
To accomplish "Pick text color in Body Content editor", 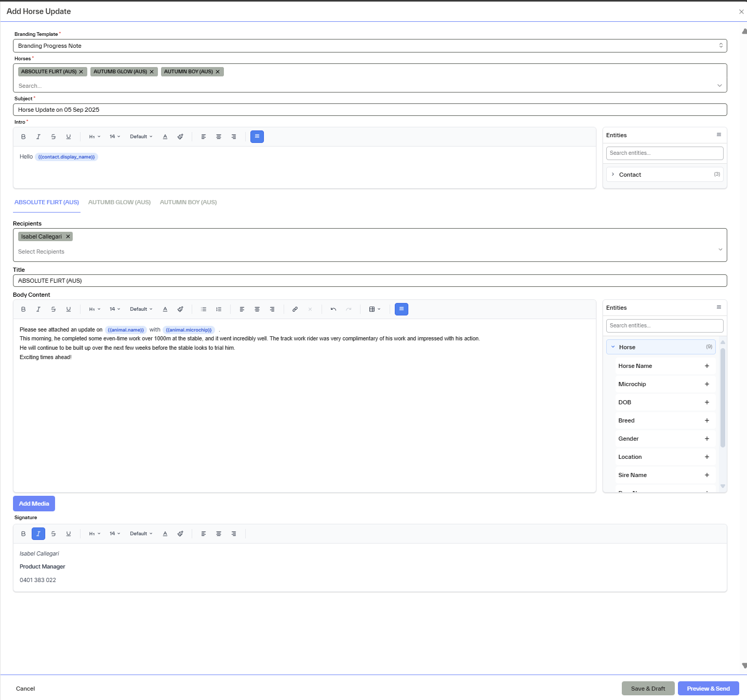I will (165, 309).
